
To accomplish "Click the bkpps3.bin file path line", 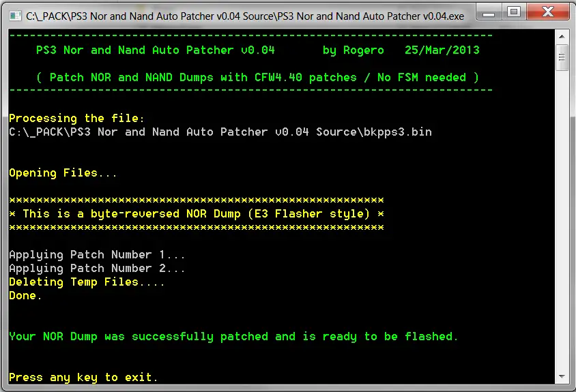I will pyautogui.click(x=220, y=132).
